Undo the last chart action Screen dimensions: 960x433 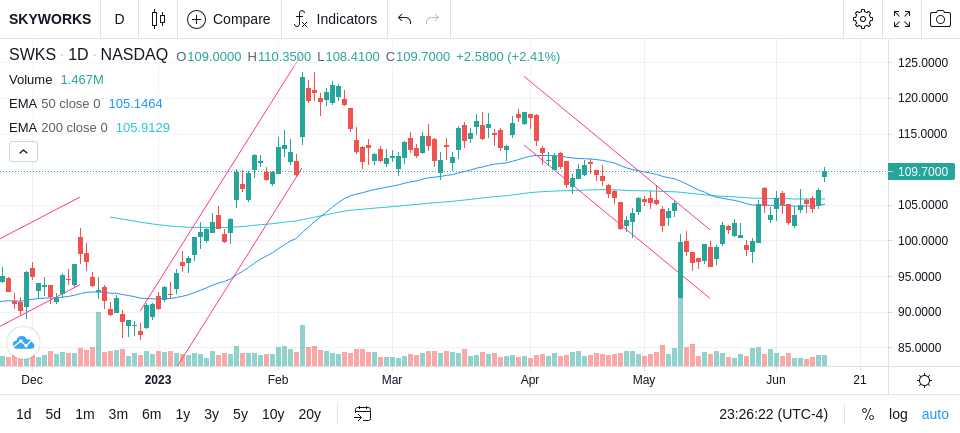coord(404,19)
